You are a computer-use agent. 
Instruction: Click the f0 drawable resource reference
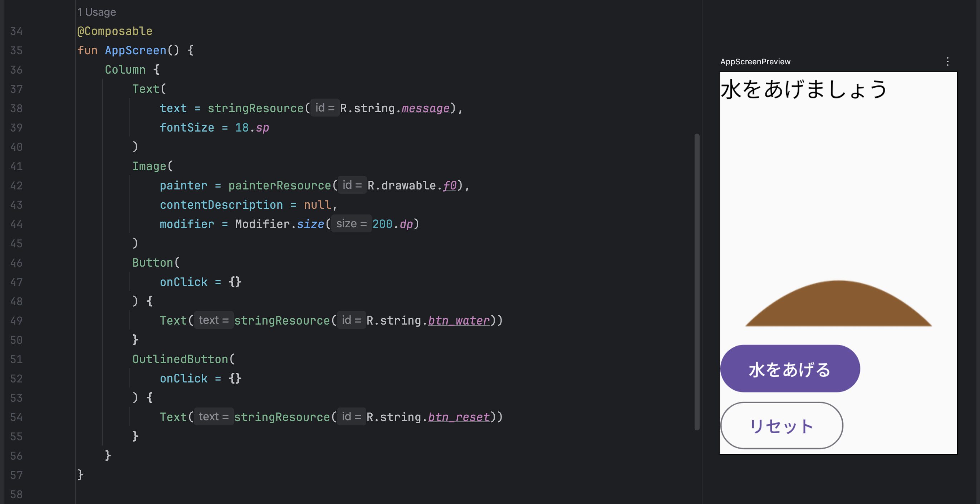[x=449, y=186]
